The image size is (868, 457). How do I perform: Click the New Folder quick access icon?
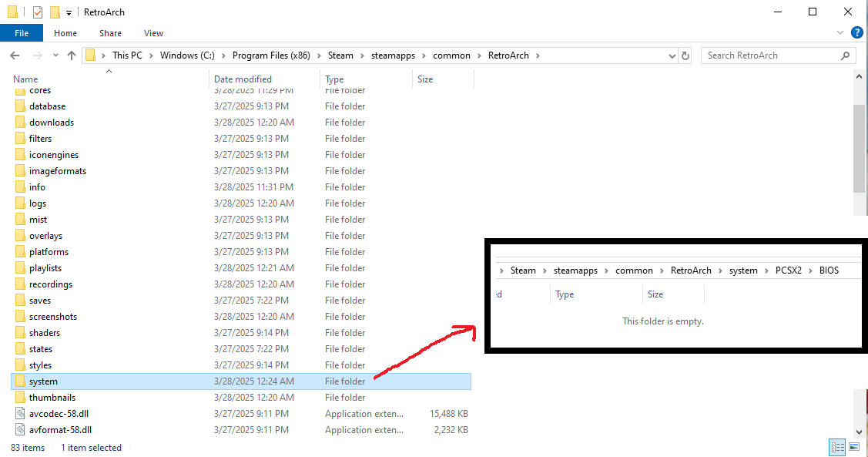pos(54,12)
